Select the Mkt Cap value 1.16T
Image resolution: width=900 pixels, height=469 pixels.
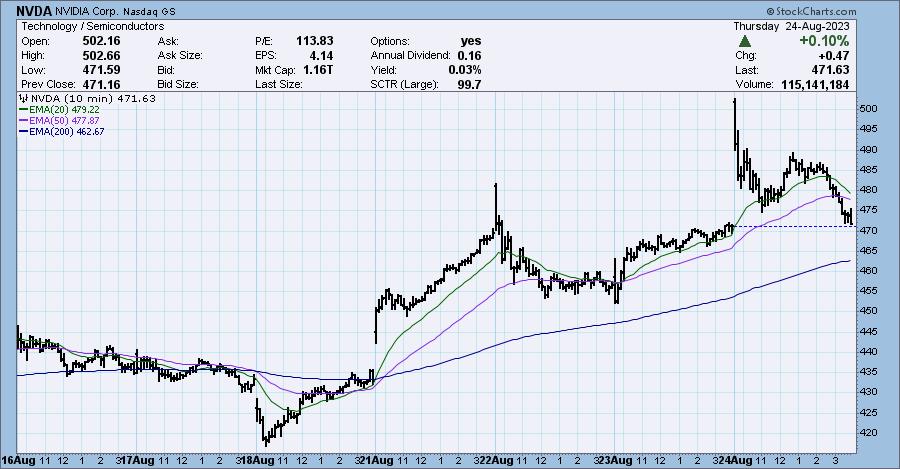pyautogui.click(x=318, y=70)
